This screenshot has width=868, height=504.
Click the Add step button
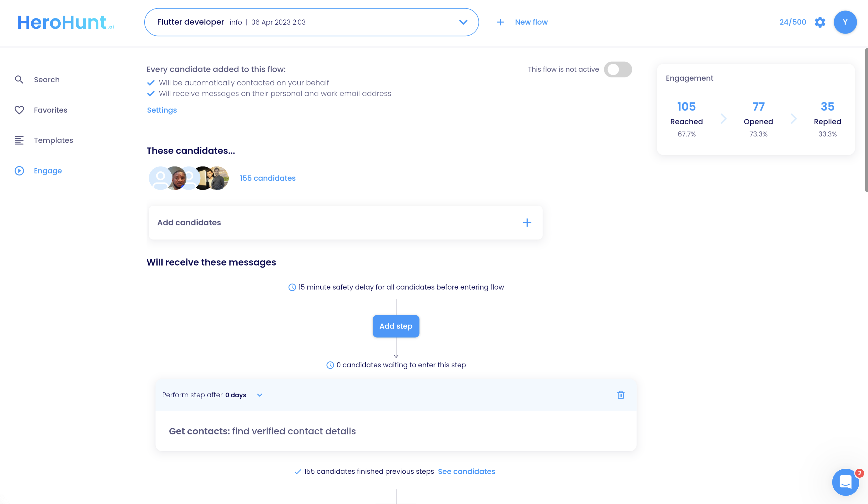[x=395, y=326]
